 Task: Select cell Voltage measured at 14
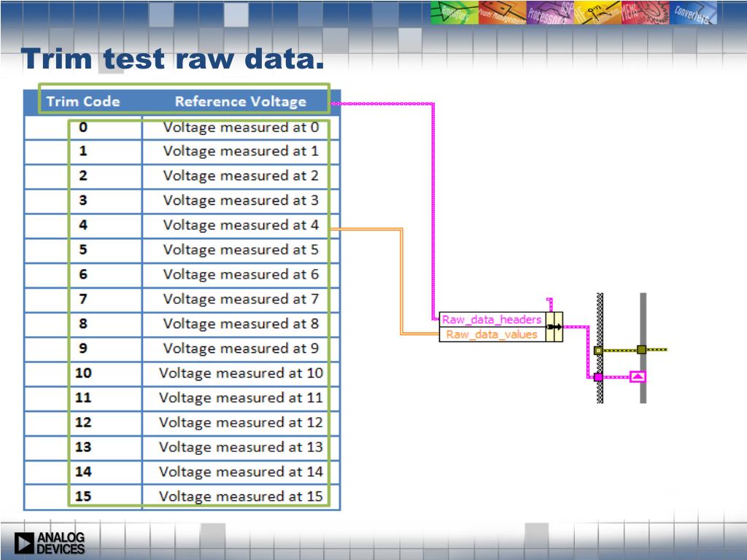coord(241,472)
